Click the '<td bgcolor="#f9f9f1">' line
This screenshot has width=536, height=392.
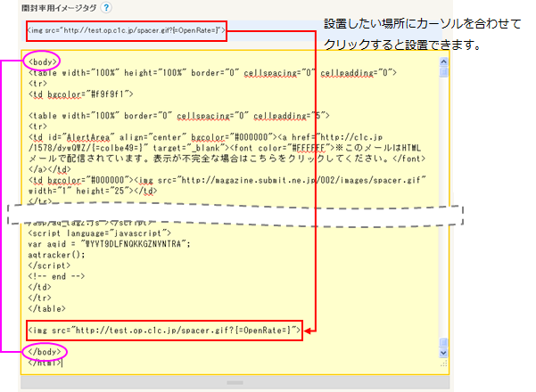point(80,94)
